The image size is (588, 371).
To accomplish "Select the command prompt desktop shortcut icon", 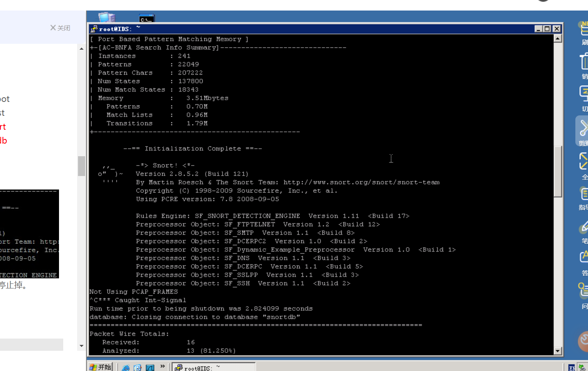I will (147, 18).
